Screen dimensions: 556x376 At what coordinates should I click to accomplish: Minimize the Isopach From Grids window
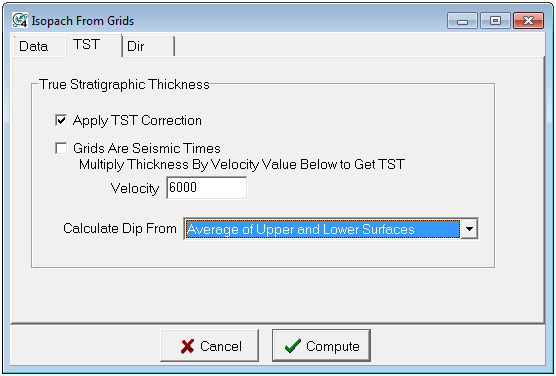462,21
